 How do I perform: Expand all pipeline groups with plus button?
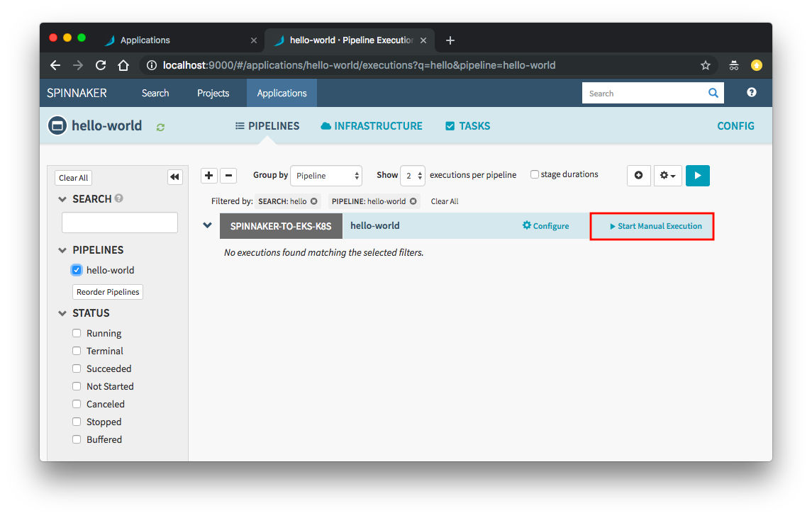coord(208,176)
